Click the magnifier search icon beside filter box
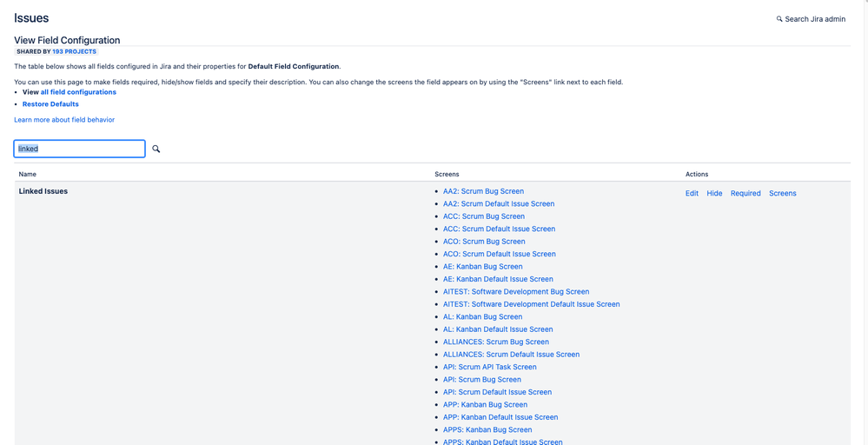This screenshot has width=868, height=445. point(156,149)
